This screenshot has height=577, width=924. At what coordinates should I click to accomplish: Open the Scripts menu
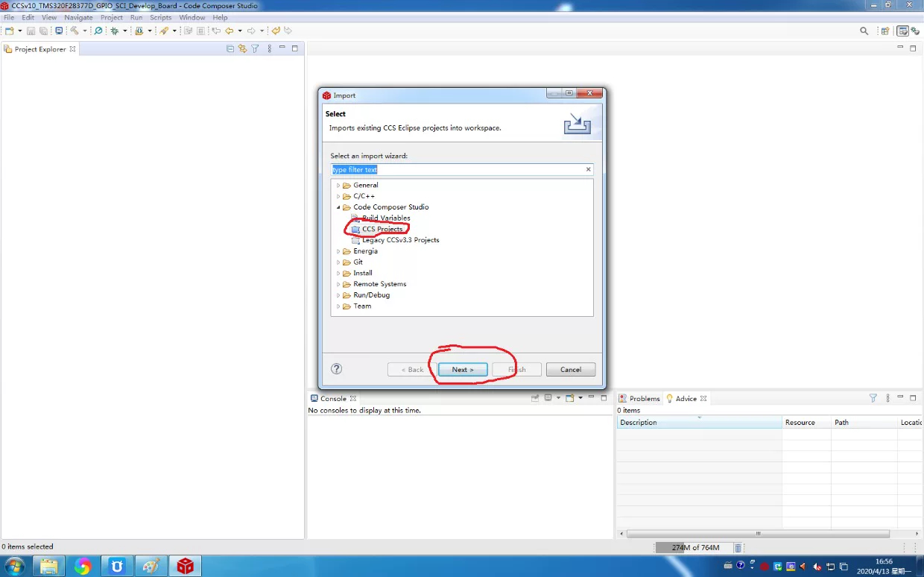161,17
